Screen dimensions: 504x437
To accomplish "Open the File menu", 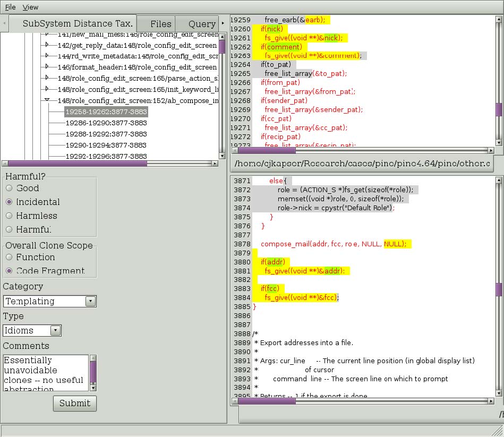I will (10, 7).
